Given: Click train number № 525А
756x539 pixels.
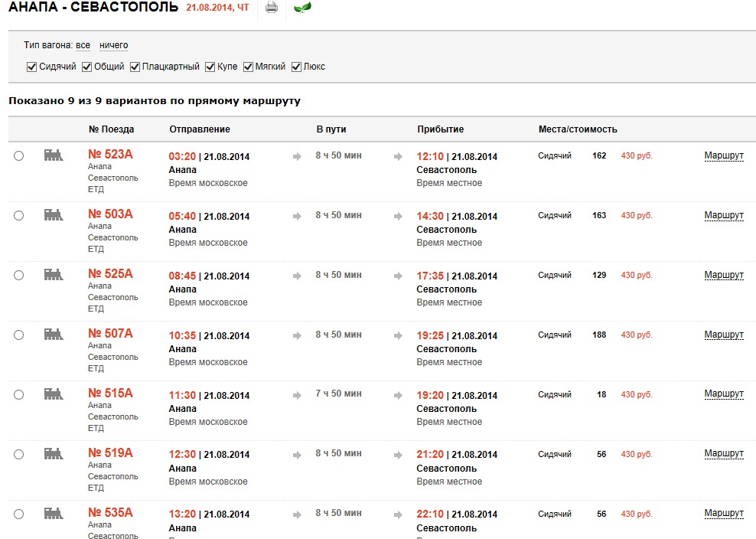Looking at the screenshot, I should click(x=110, y=273).
